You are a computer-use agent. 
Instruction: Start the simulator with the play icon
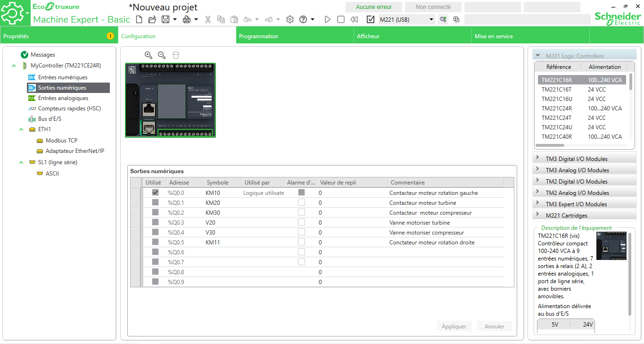[328, 19]
